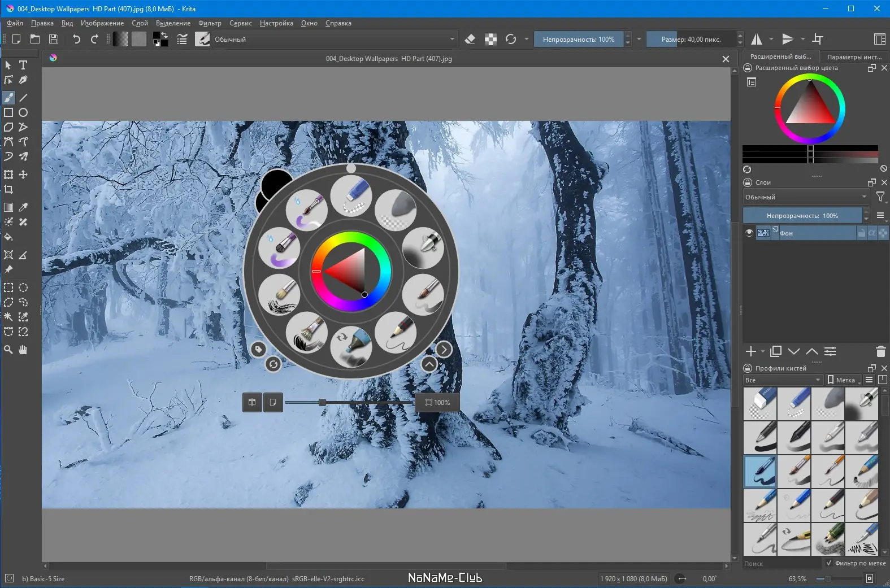Pick the Crop tool
This screenshot has height=588, width=890.
8,189
